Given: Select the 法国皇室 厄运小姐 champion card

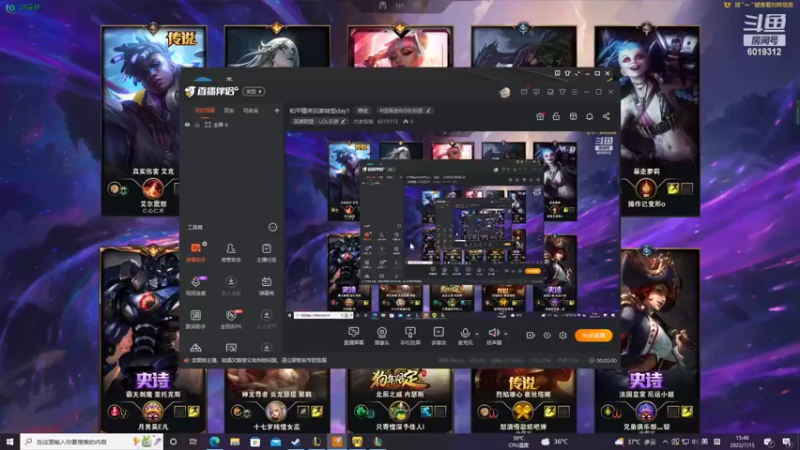Looking at the screenshot, I should [x=646, y=340].
